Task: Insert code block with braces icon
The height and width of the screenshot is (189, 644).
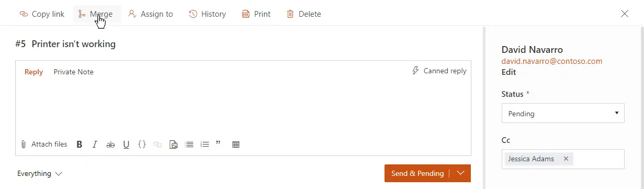Action: 142,144
